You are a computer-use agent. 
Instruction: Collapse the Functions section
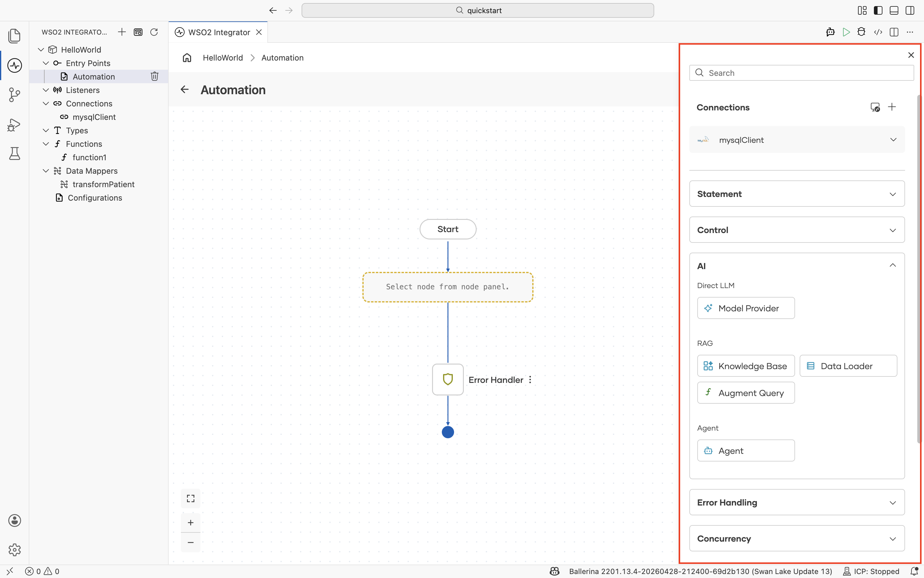[46, 144]
